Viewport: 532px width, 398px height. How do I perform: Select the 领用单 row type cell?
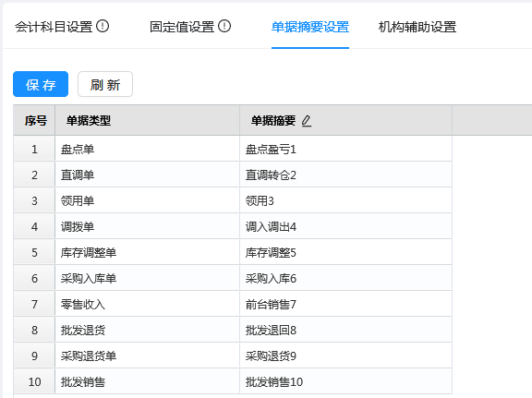click(x=147, y=200)
